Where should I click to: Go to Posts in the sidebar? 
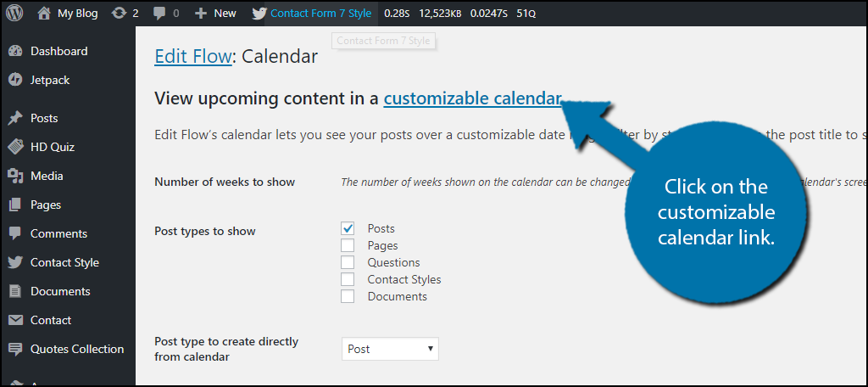point(44,118)
